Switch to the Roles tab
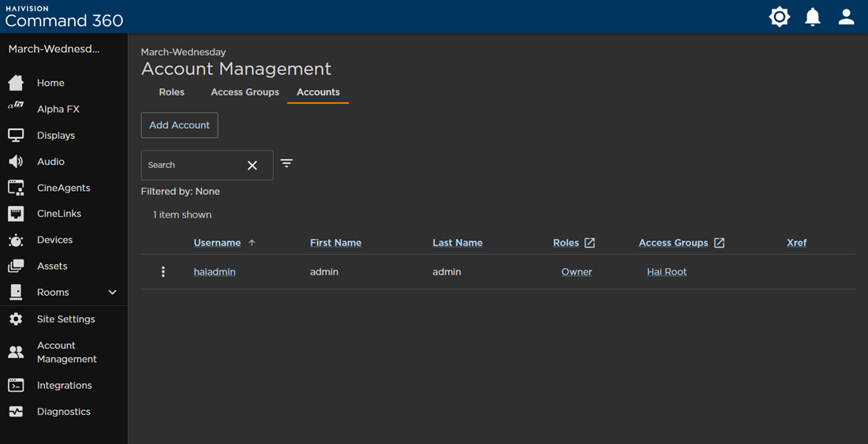 pos(171,92)
